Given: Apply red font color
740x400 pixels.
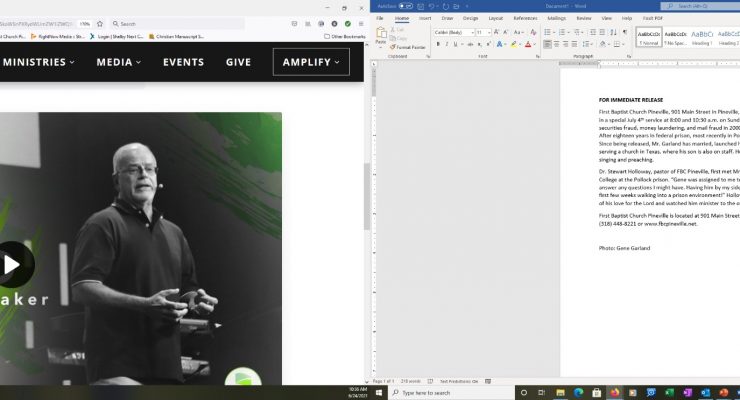Looking at the screenshot, I should point(528,44).
